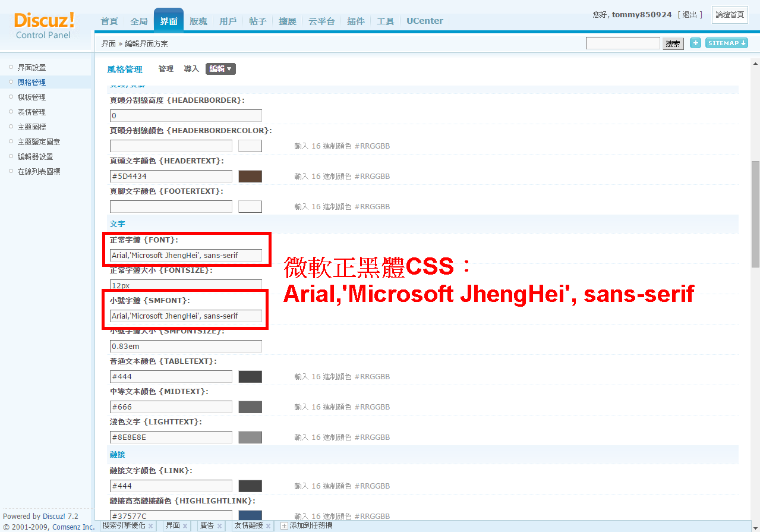The height and width of the screenshot is (532, 760).
Task: Open the TABLETEXT color swatch
Action: (x=250, y=376)
